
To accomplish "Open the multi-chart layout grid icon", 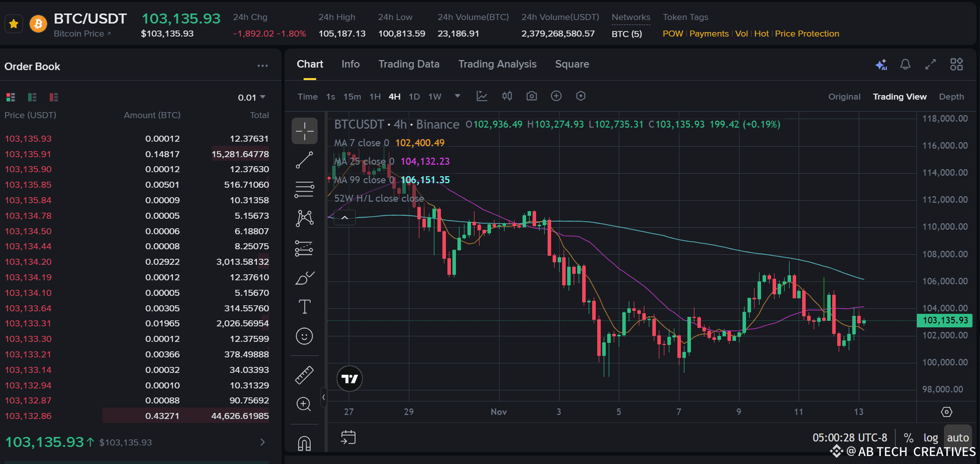I will [956, 64].
